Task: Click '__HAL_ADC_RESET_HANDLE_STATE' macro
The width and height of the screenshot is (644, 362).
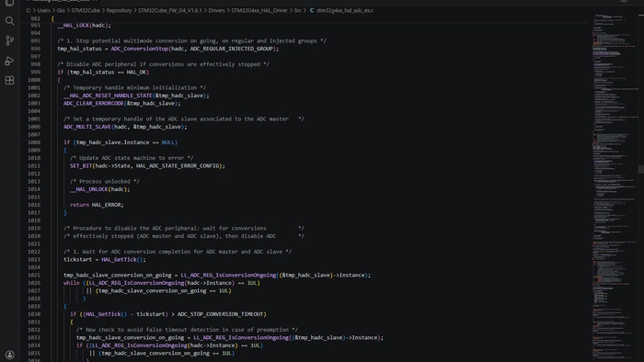Action: pos(108,96)
